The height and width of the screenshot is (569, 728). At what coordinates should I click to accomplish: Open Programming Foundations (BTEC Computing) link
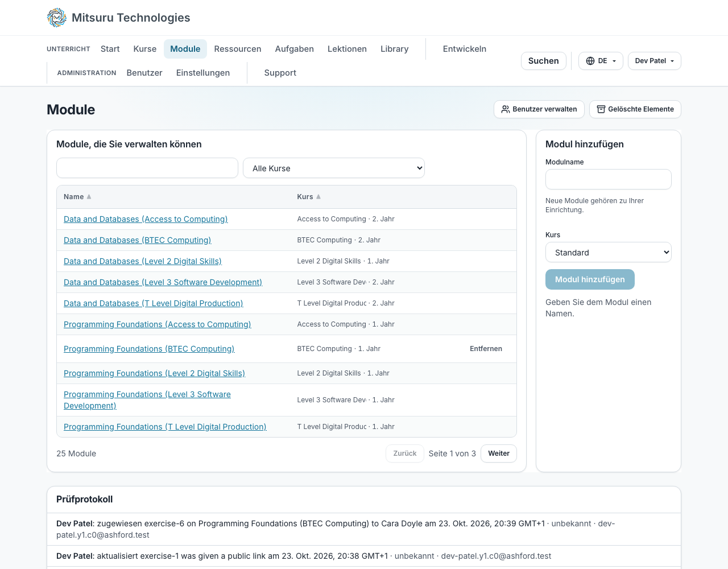pos(149,349)
